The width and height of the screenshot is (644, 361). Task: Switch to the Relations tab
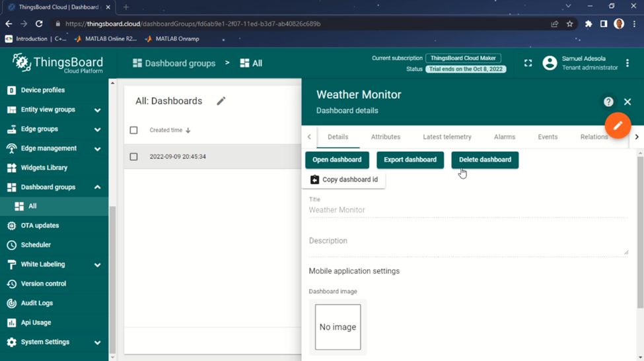[594, 137]
